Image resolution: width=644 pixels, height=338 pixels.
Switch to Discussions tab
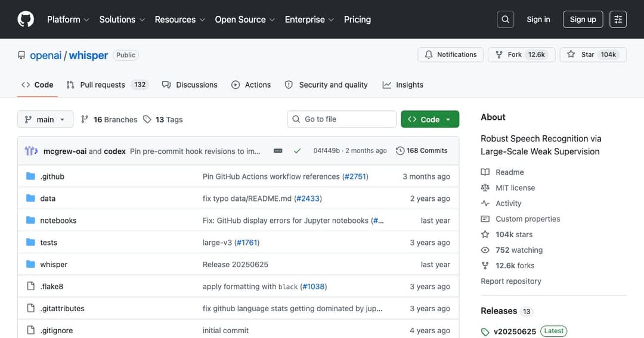point(190,85)
